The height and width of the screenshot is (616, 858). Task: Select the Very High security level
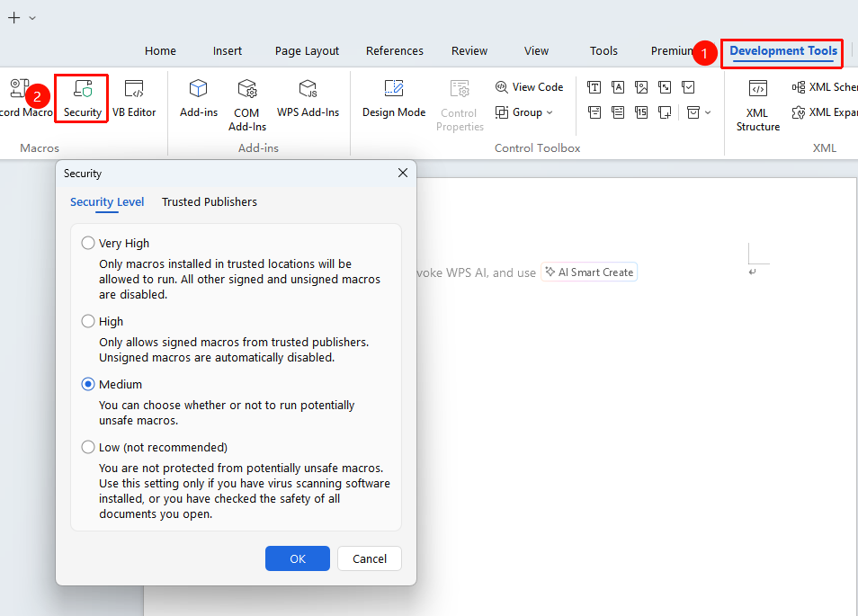pyautogui.click(x=88, y=243)
